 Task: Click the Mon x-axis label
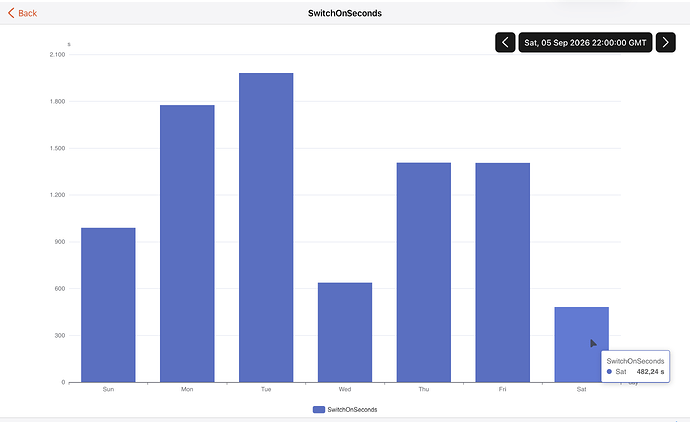pos(187,389)
